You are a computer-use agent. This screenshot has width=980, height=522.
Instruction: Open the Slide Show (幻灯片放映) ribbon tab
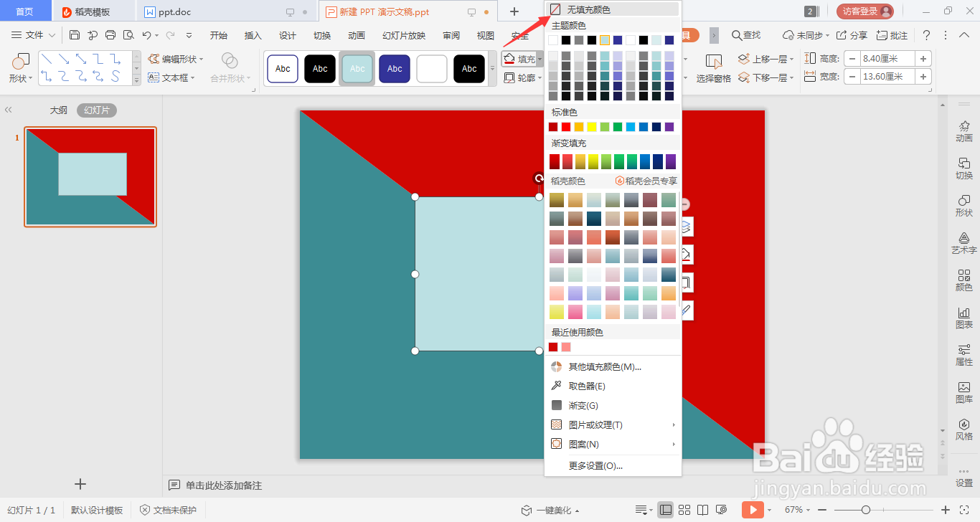point(404,35)
